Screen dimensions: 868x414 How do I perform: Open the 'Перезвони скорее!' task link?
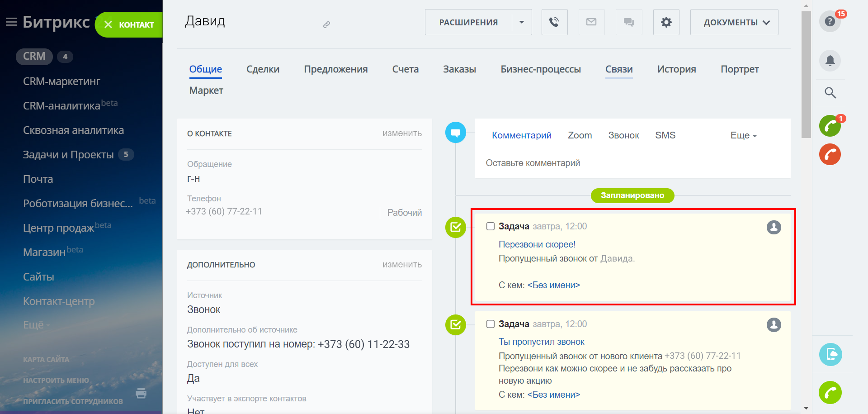[x=537, y=244]
